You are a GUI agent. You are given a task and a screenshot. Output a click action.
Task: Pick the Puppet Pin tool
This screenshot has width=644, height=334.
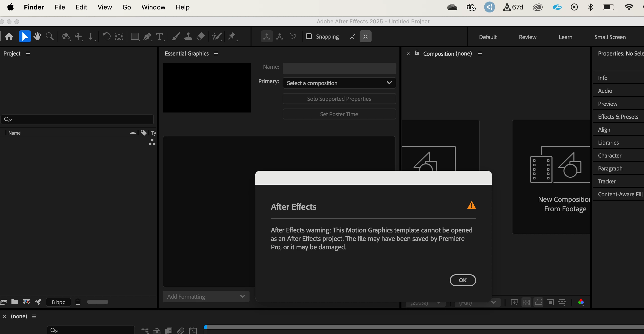click(232, 37)
